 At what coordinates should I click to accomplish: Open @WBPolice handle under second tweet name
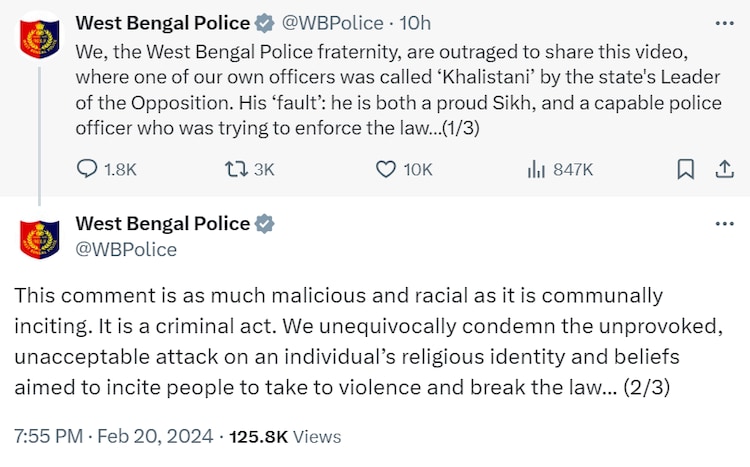pos(126,249)
